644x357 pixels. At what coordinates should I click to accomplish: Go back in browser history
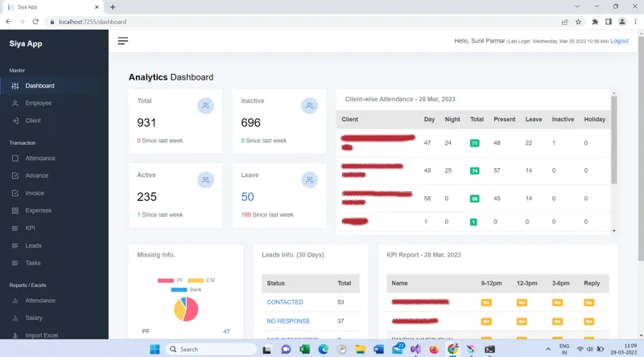coord(9,22)
